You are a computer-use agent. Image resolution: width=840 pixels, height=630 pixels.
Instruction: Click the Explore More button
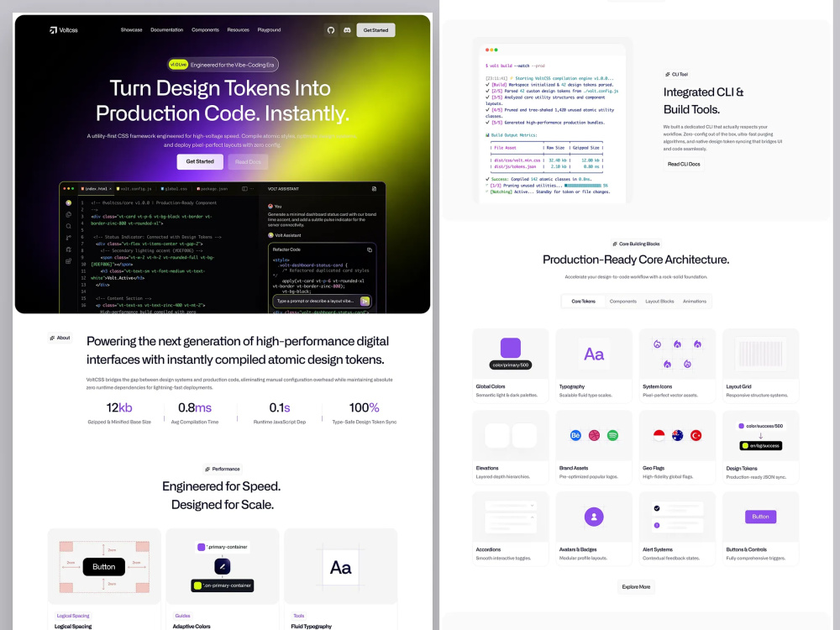pos(636,586)
